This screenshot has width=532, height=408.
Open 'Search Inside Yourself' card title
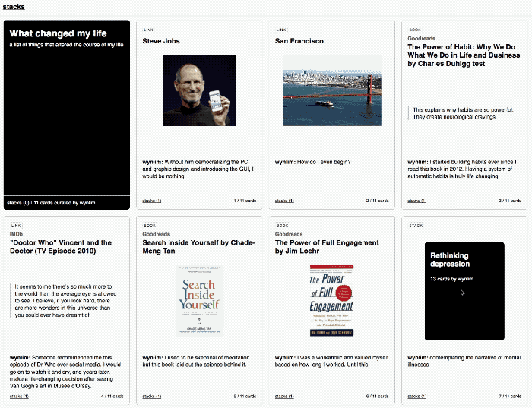pos(198,247)
